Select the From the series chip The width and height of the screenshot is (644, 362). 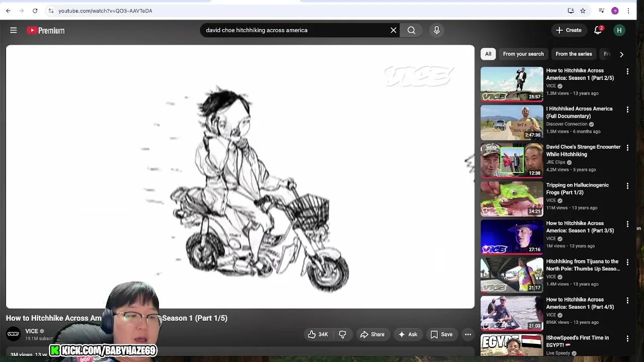point(574,54)
